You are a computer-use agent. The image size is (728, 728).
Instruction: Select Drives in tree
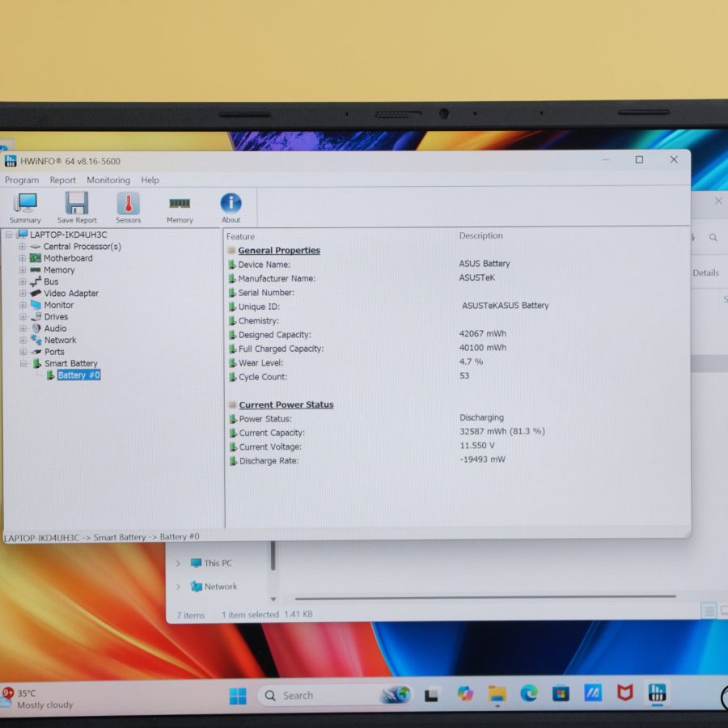[x=56, y=316]
